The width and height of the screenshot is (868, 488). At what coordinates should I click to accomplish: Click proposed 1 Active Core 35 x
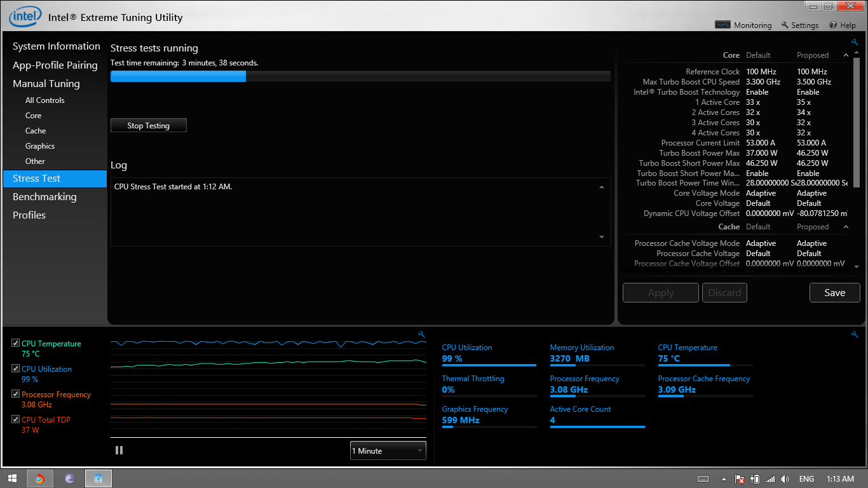click(x=804, y=102)
